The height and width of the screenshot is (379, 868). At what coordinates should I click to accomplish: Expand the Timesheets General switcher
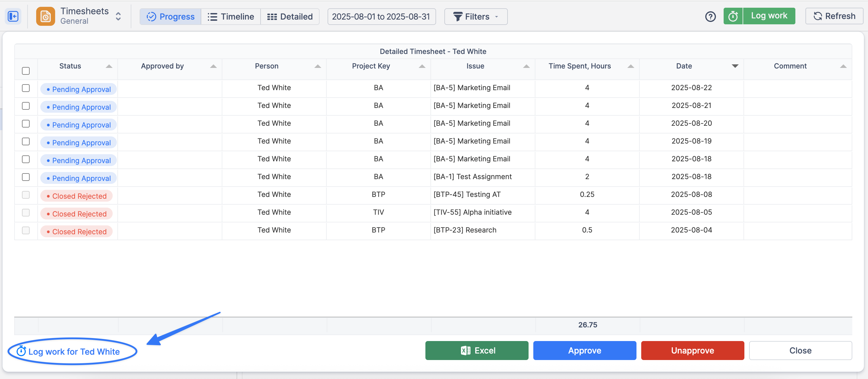pos(118,16)
